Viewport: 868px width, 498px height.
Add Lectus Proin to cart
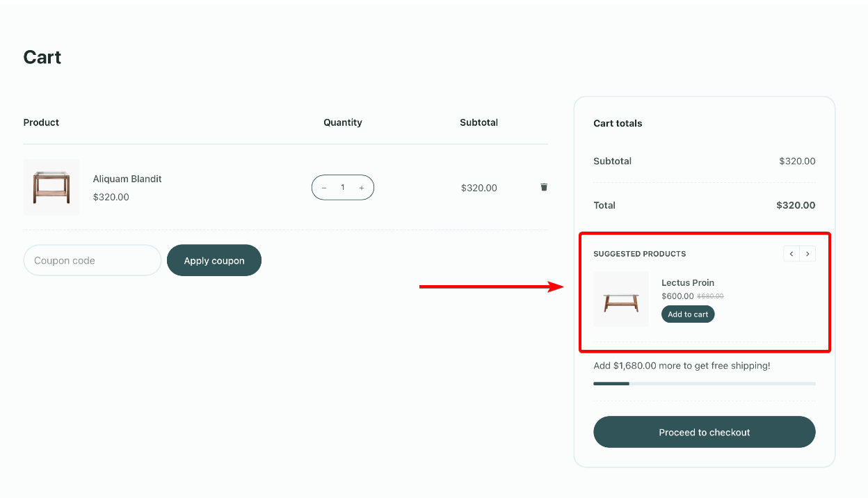pyautogui.click(x=688, y=314)
